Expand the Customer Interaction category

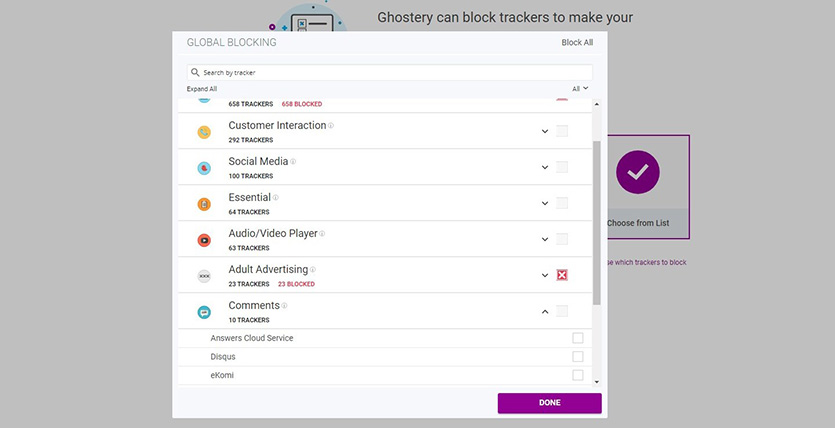click(x=545, y=131)
